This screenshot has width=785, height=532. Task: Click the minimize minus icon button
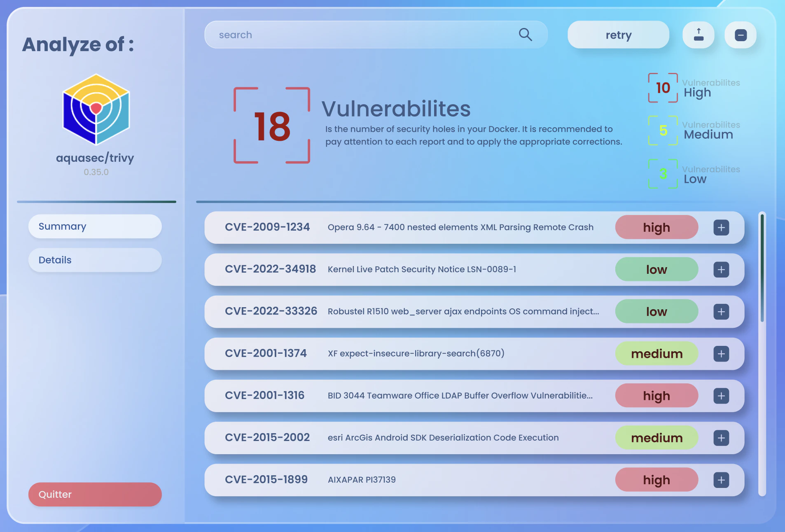tap(741, 35)
